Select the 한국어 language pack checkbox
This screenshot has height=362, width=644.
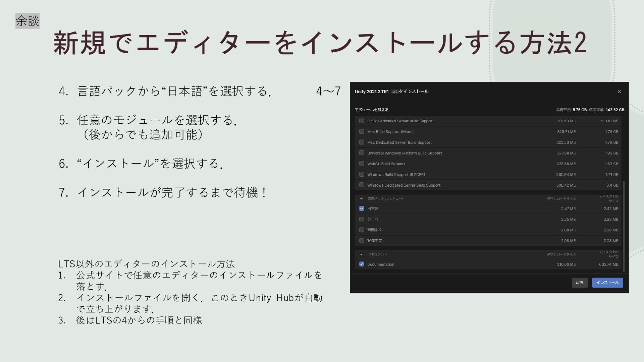click(x=362, y=219)
